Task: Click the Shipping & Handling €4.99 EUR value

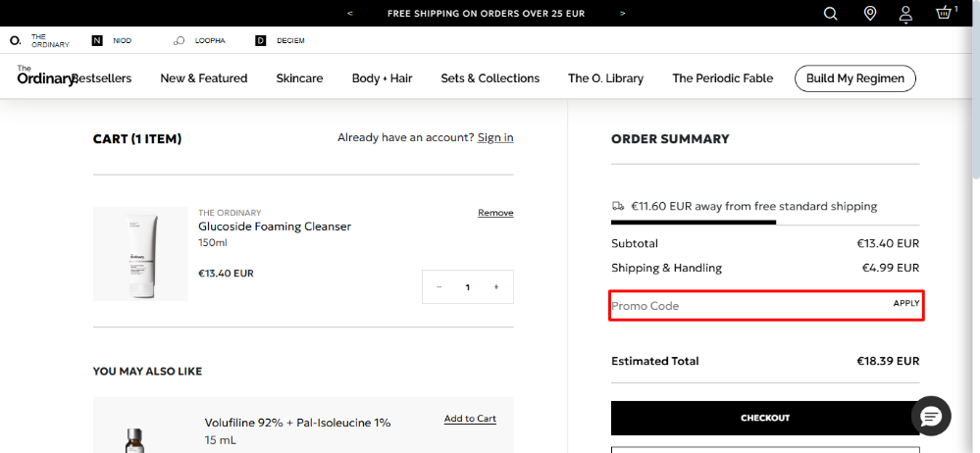Action: (x=891, y=268)
